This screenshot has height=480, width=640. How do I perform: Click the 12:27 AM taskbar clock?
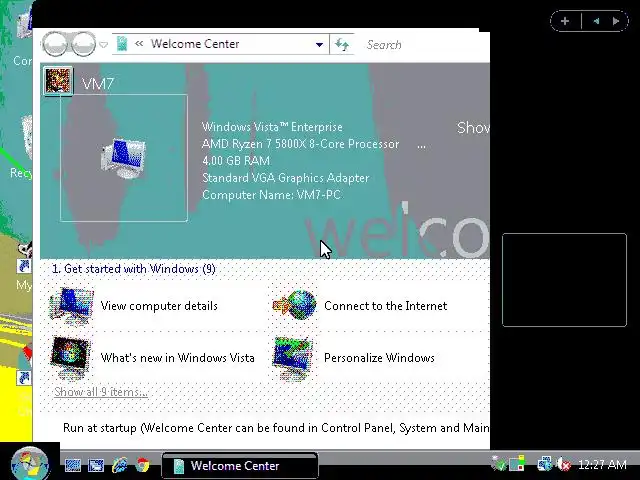tap(602, 464)
